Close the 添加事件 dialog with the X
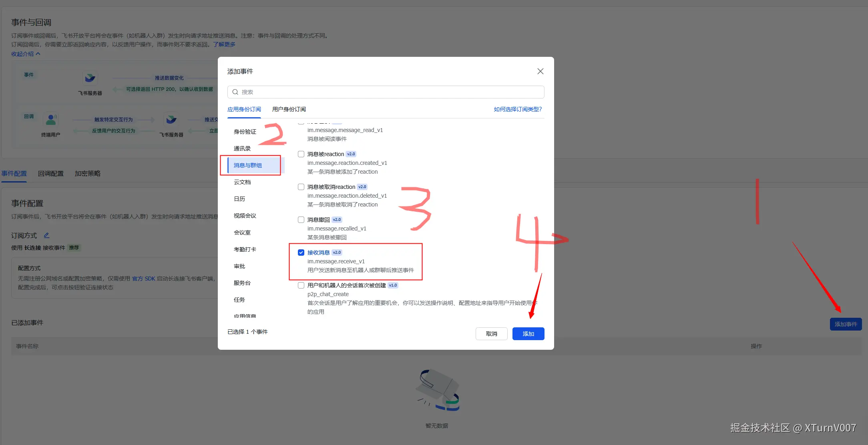Viewport: 868px width, 445px height. pyautogui.click(x=540, y=71)
